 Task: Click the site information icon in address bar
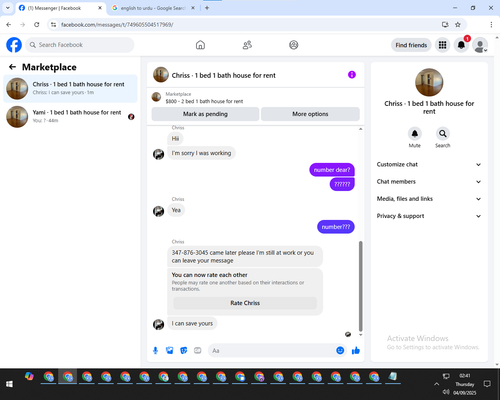[53, 25]
